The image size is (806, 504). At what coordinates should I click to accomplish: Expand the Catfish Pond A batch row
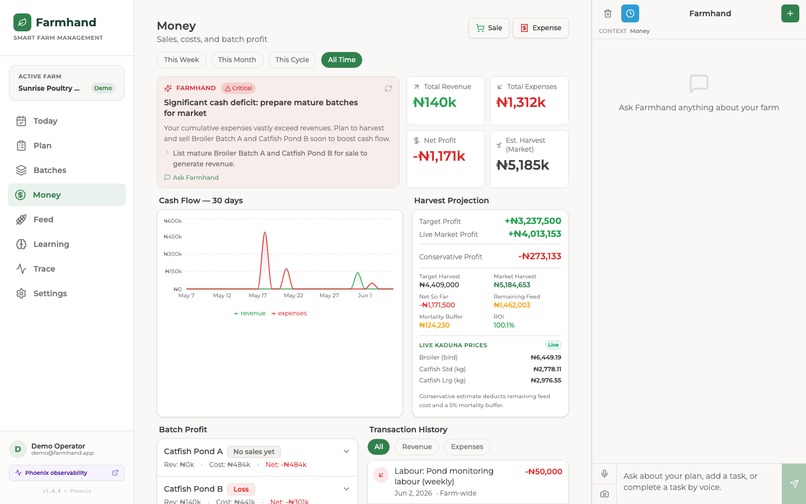257,457
